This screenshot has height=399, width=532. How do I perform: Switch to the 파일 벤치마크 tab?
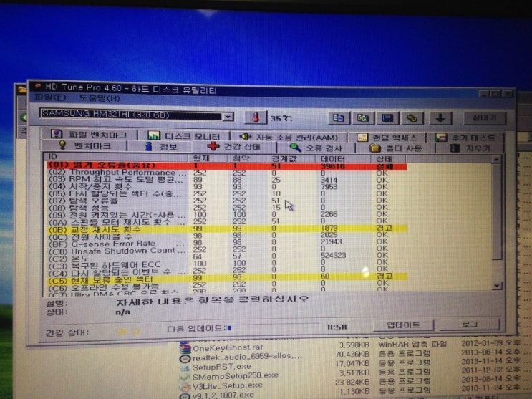90,135
